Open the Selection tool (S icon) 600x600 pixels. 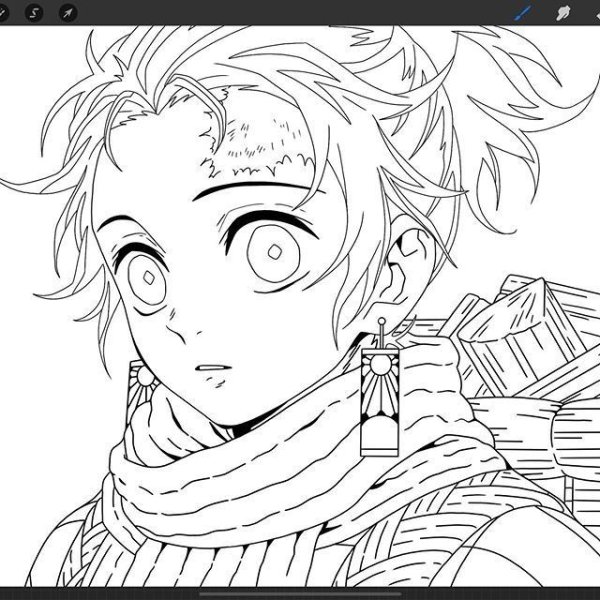point(35,13)
